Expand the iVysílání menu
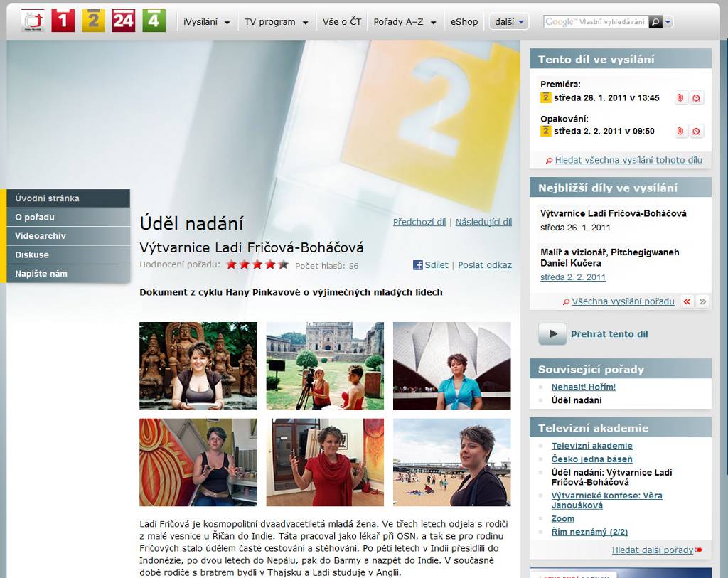The image size is (728, 578). [x=207, y=22]
